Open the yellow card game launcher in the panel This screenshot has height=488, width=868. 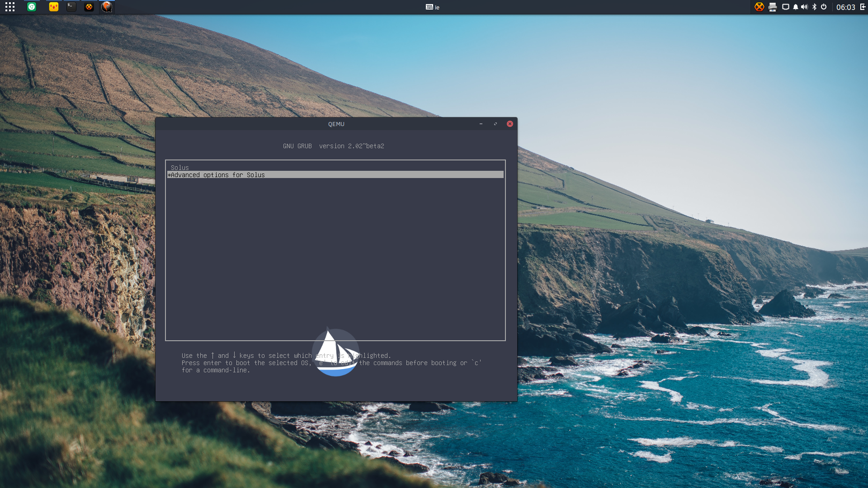(54, 7)
